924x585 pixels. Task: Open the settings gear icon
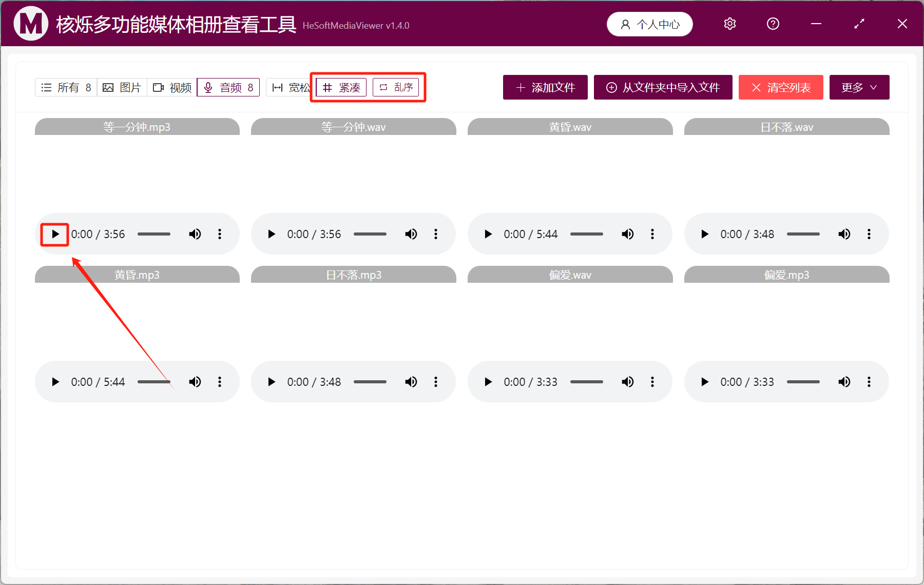coord(729,24)
